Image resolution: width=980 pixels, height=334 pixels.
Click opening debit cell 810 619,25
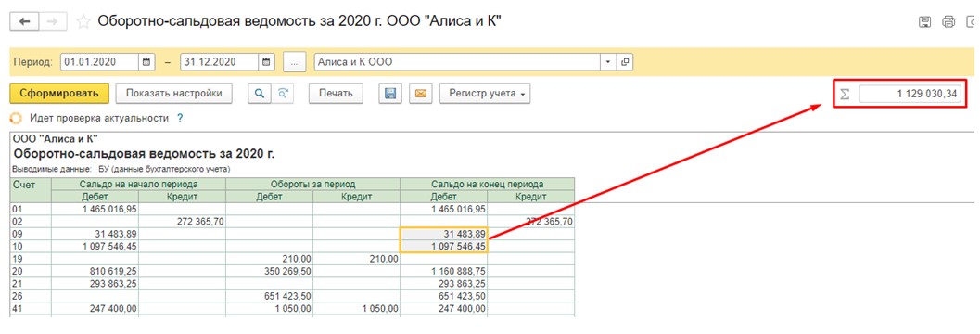[x=95, y=271]
